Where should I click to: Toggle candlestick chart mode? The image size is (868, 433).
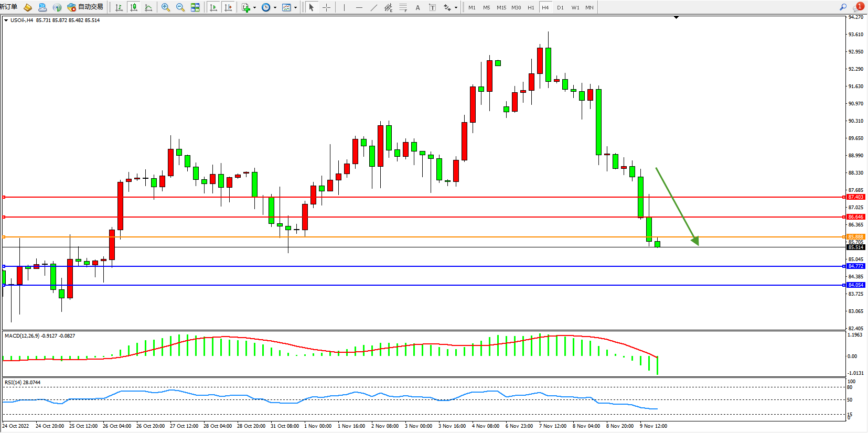pos(134,7)
